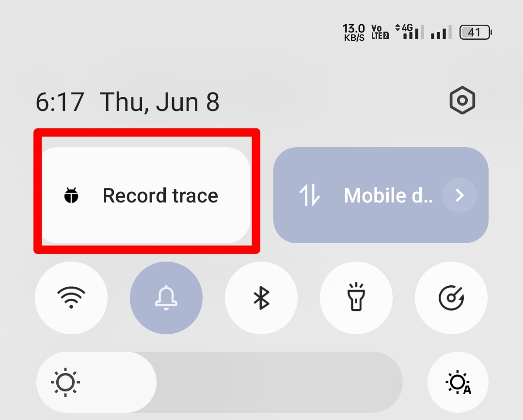This screenshot has width=523, height=420.
Task: Tap the Mobile data arrows icon
Action: pos(310,195)
